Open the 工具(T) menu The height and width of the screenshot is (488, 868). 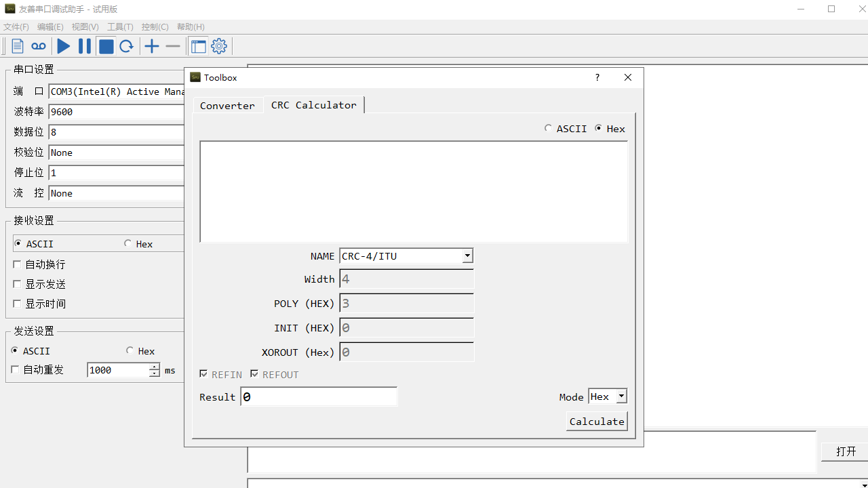[x=119, y=26]
